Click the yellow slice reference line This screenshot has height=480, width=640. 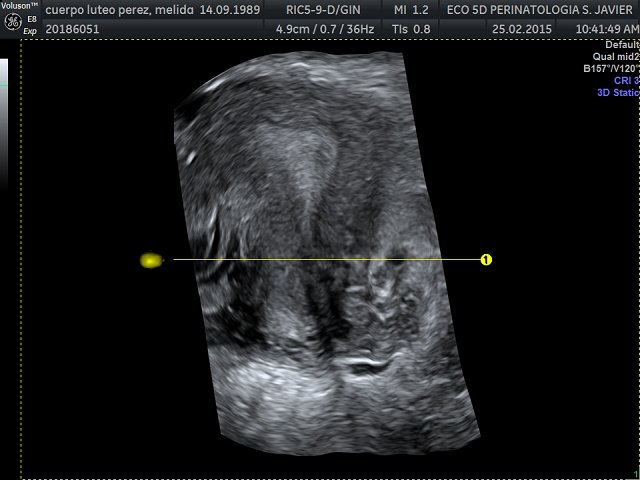327,259
